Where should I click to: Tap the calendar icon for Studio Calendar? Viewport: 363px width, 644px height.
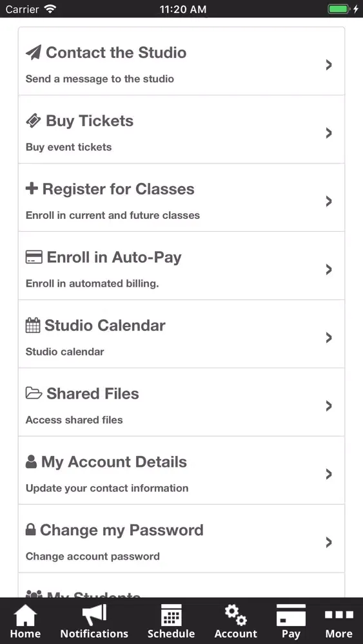coord(33,325)
